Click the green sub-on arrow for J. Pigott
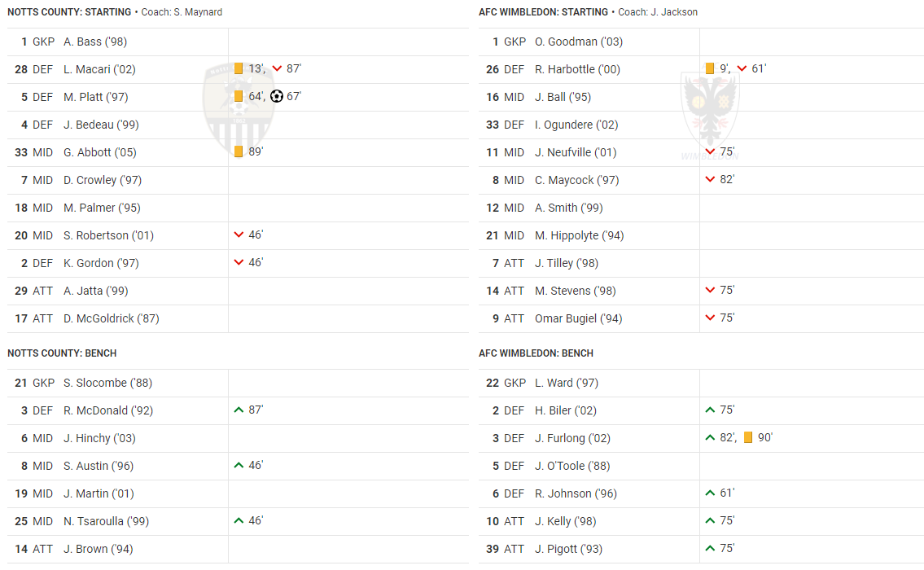 (x=710, y=548)
